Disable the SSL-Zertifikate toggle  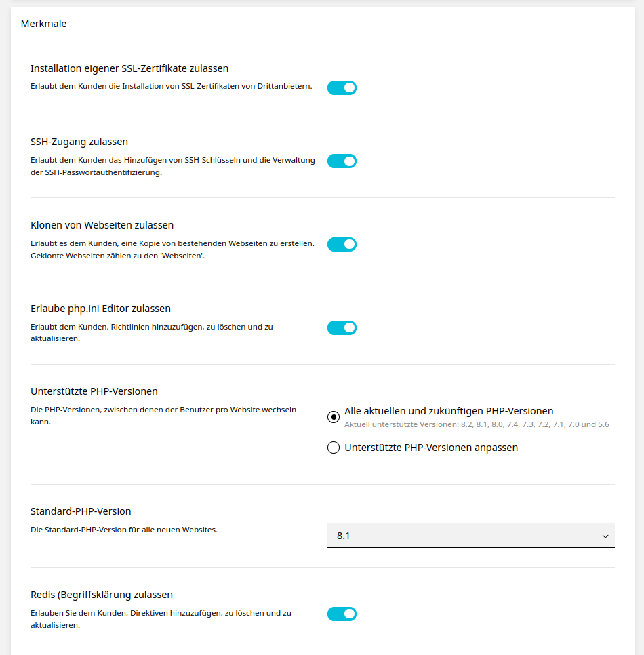[x=342, y=87]
